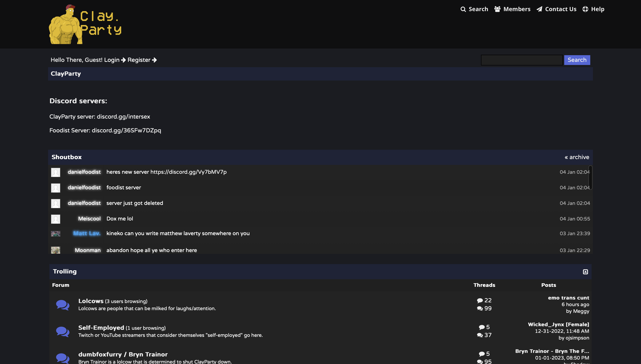Open the Lolcows forum
The height and width of the screenshot is (364, 641).
(91, 301)
